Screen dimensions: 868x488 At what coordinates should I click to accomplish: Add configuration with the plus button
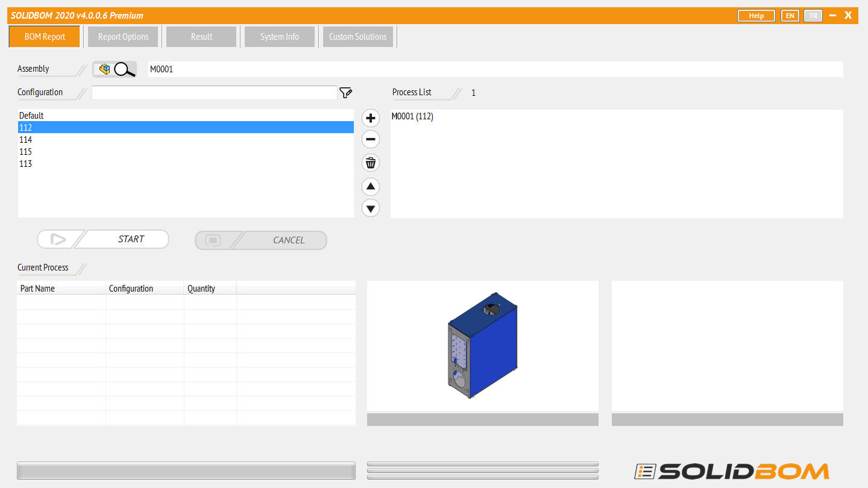(x=371, y=118)
